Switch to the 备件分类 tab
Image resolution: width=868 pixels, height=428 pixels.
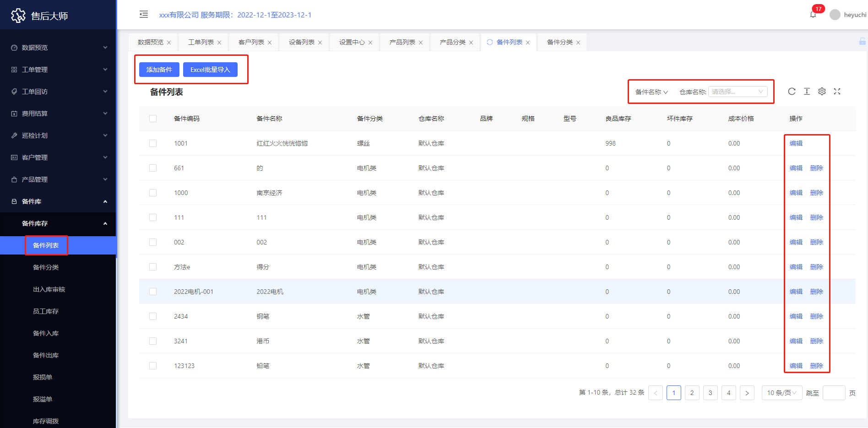click(559, 42)
